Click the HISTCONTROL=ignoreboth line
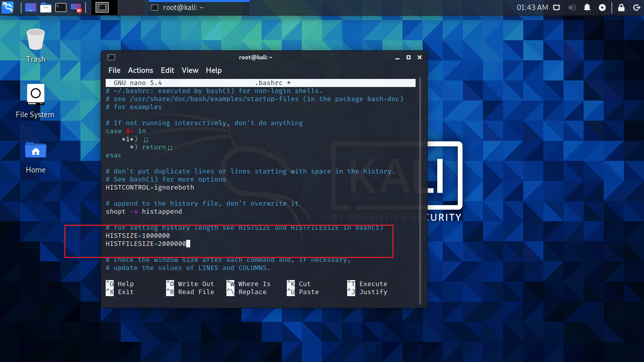The height and width of the screenshot is (362, 644). coord(150,188)
